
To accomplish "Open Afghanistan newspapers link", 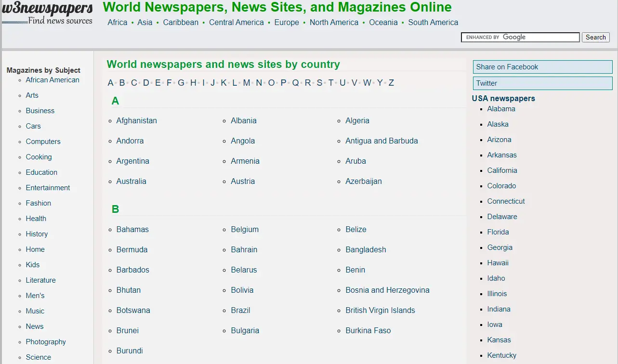I will point(136,121).
